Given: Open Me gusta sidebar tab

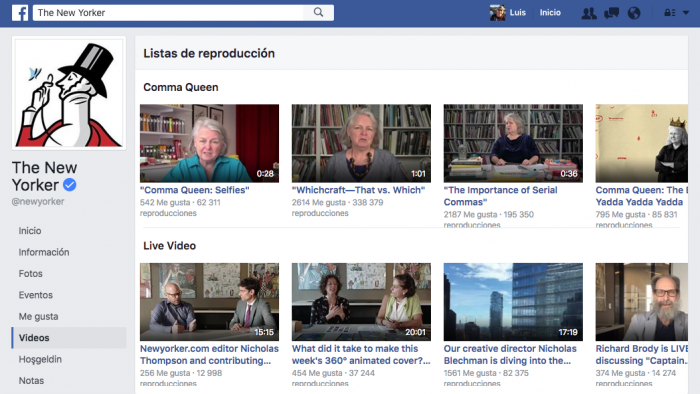Looking at the screenshot, I should (38, 316).
